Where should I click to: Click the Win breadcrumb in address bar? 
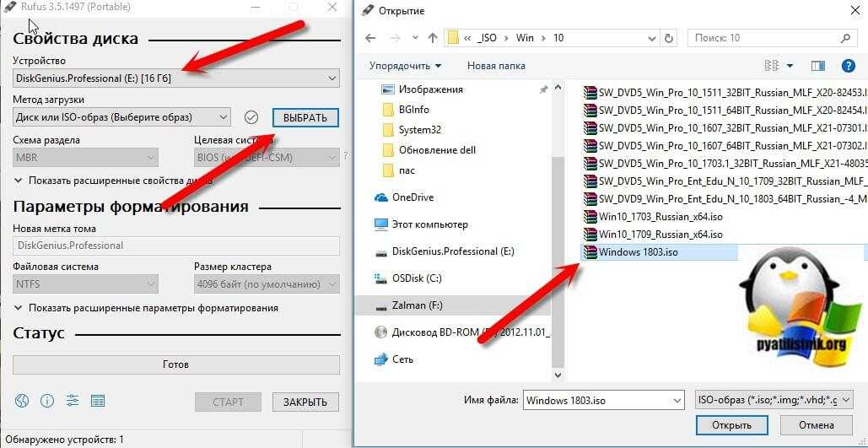pyautogui.click(x=524, y=38)
